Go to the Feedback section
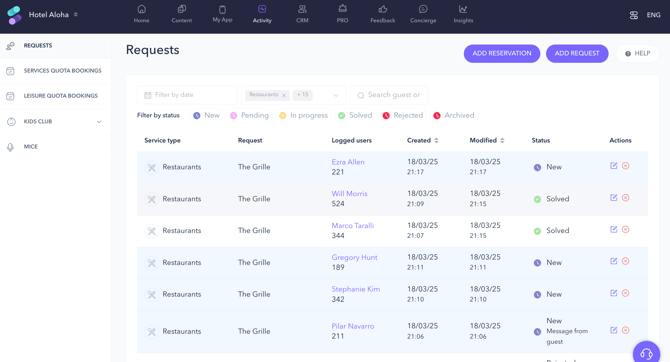Viewport: 670px width, 362px height. click(382, 14)
